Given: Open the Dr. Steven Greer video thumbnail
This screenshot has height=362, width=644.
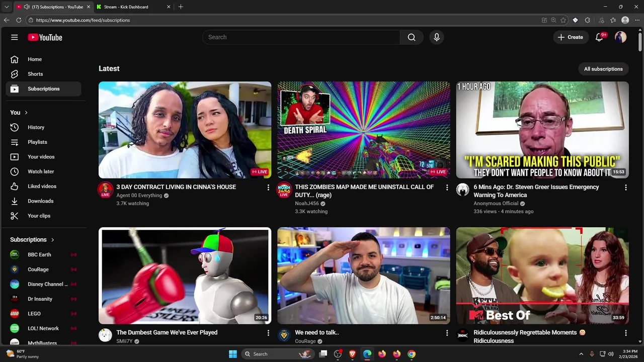Looking at the screenshot, I should [x=542, y=130].
